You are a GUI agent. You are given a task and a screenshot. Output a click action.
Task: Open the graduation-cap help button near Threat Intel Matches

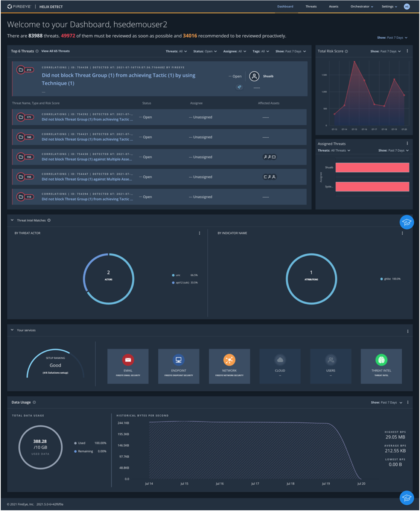point(406,222)
